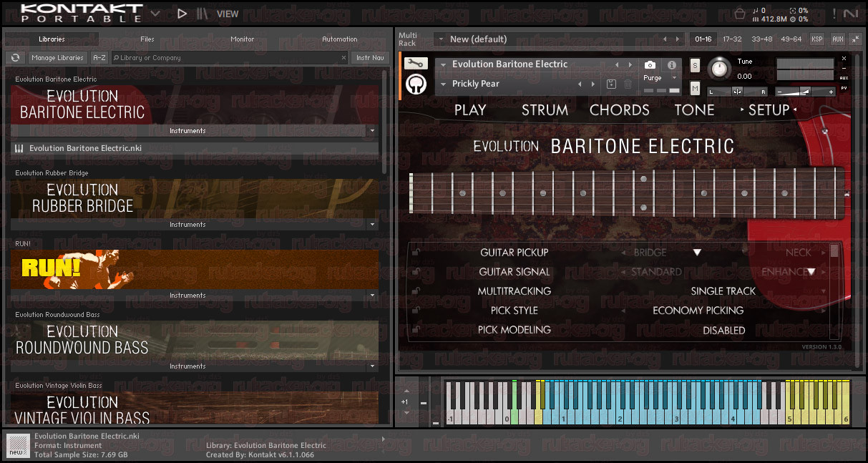Close the Evolution Baritone Electric instrument
Screen dimensions: 868x463
click(x=844, y=58)
